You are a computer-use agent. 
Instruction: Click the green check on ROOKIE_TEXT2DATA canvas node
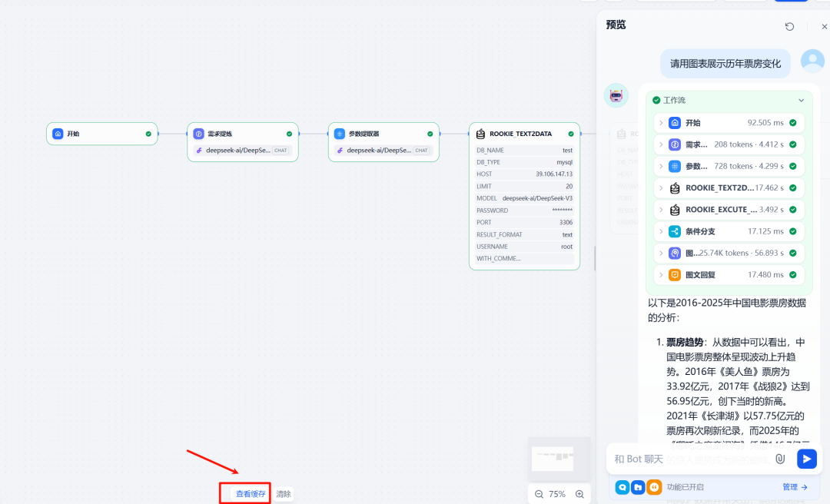[570, 134]
